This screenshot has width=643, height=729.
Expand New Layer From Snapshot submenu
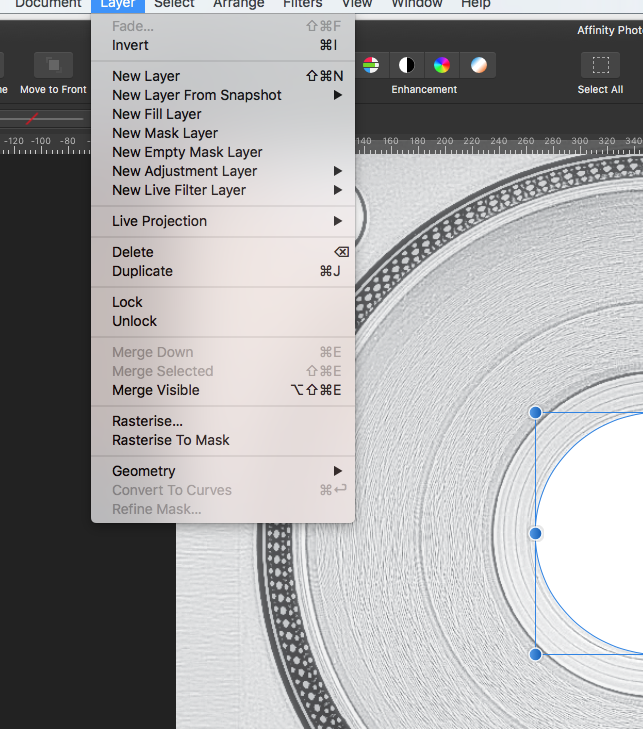[x=223, y=95]
